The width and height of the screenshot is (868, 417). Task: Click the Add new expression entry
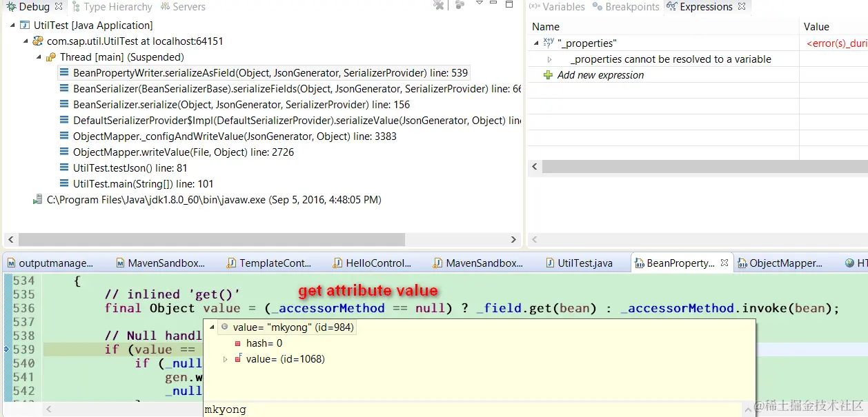tap(600, 75)
